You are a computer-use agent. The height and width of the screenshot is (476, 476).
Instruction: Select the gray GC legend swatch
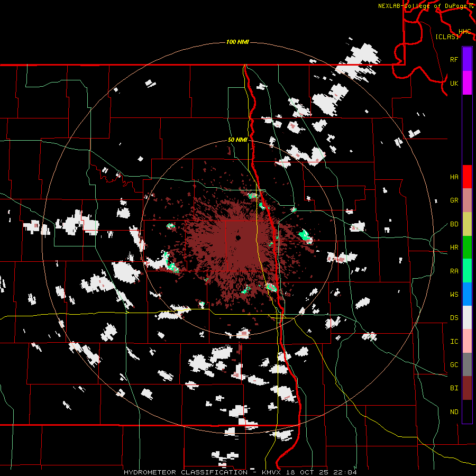(x=467, y=364)
